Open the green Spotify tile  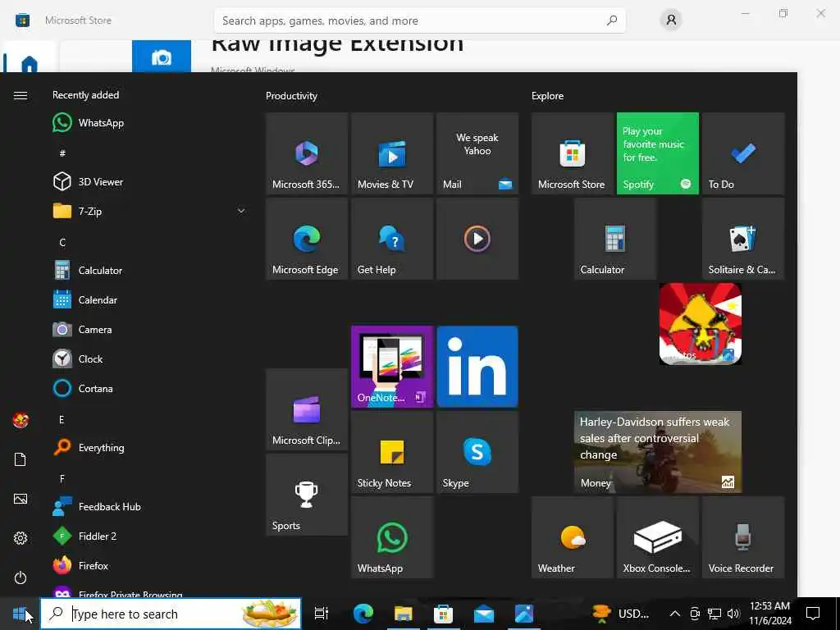[658, 153]
